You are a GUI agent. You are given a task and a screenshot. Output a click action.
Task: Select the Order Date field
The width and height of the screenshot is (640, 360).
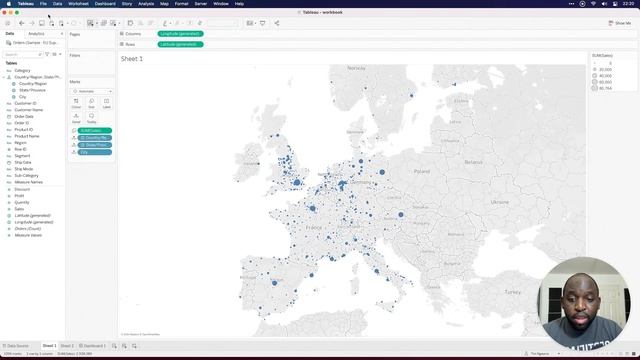tap(24, 116)
